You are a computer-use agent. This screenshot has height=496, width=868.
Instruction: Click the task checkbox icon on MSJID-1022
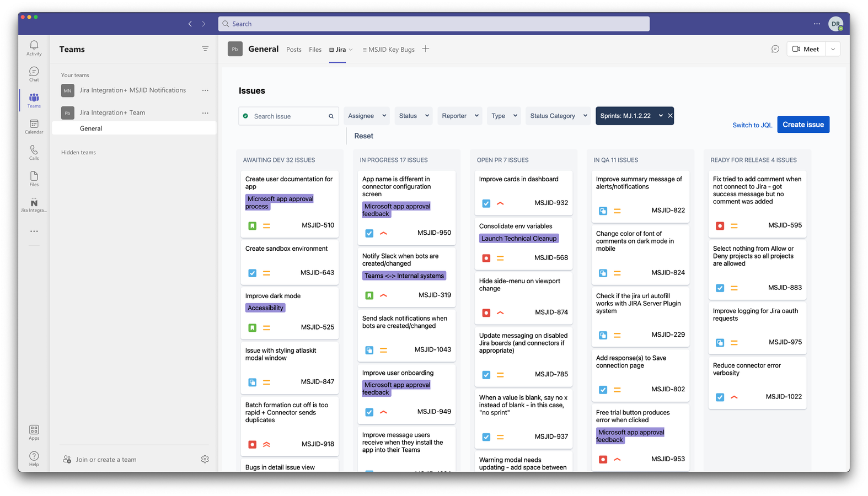720,397
